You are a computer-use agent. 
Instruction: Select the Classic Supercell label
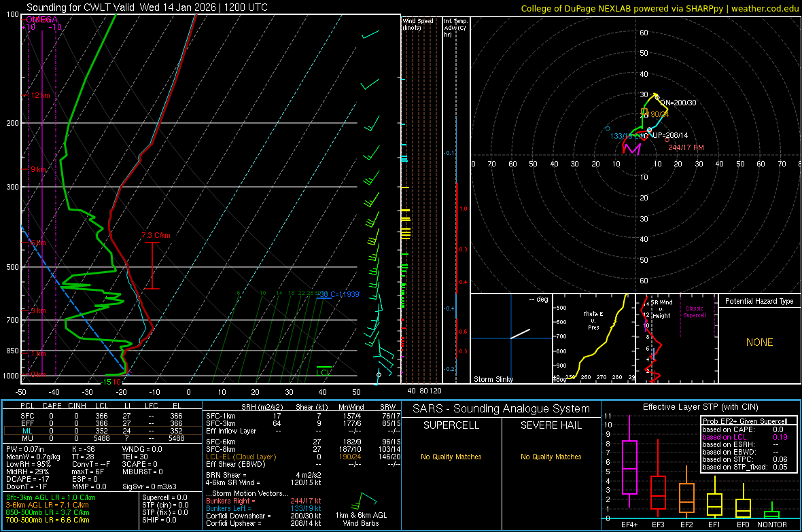point(695,312)
